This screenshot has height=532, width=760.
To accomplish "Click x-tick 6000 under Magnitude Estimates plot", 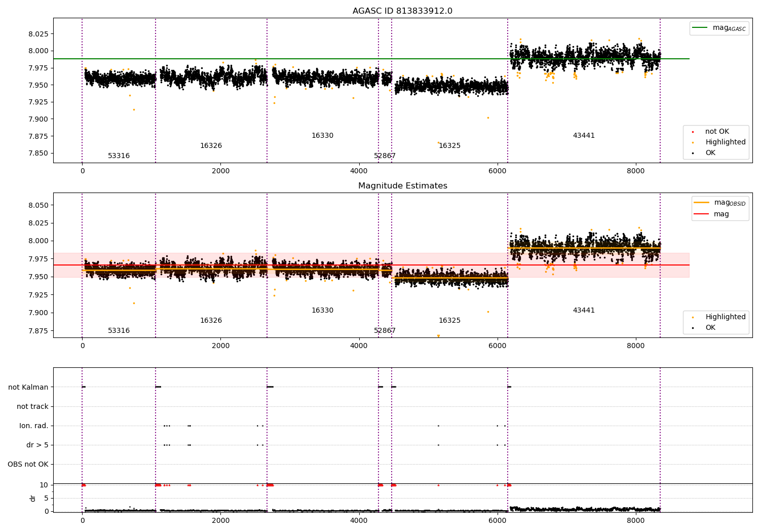I will pyautogui.click(x=498, y=346).
